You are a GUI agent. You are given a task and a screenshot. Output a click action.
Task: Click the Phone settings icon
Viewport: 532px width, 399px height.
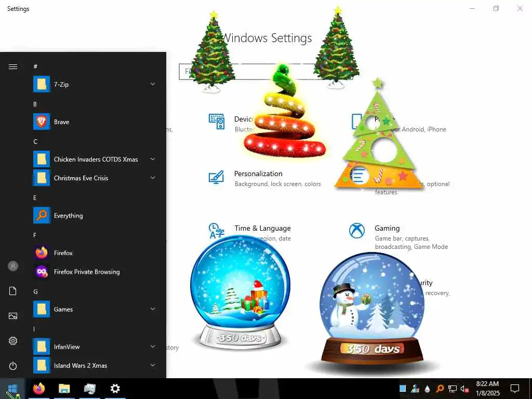[x=357, y=122]
